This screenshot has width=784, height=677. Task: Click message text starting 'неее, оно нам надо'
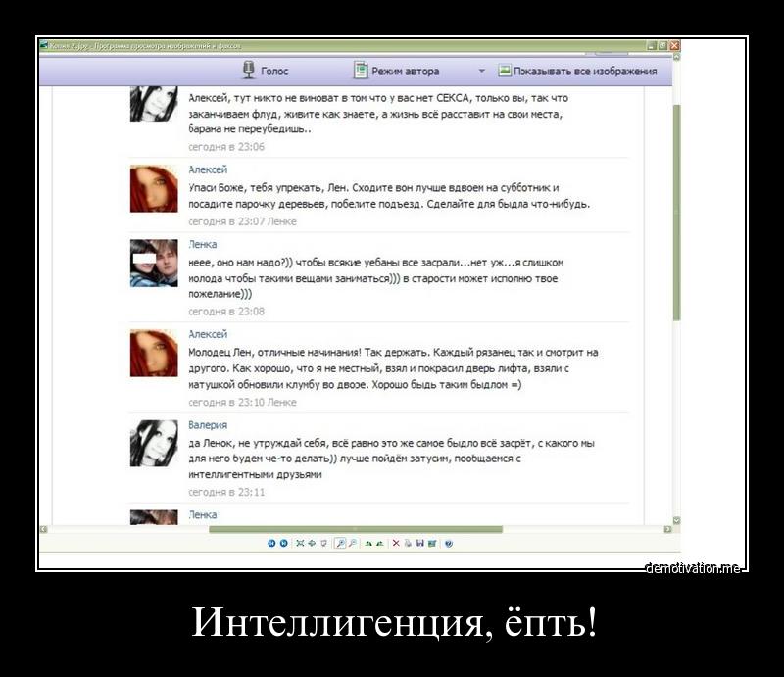pos(376,278)
